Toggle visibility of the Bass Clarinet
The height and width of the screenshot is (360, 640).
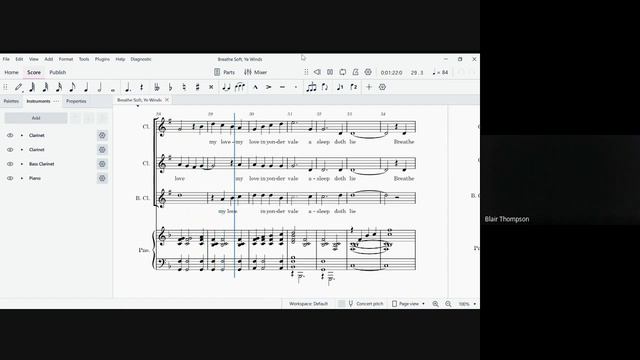click(x=10, y=164)
